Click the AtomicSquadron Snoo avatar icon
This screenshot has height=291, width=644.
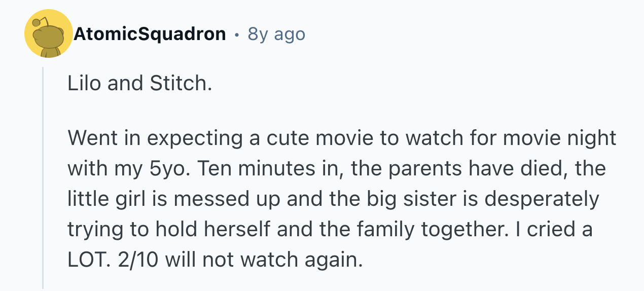pyautogui.click(x=49, y=34)
